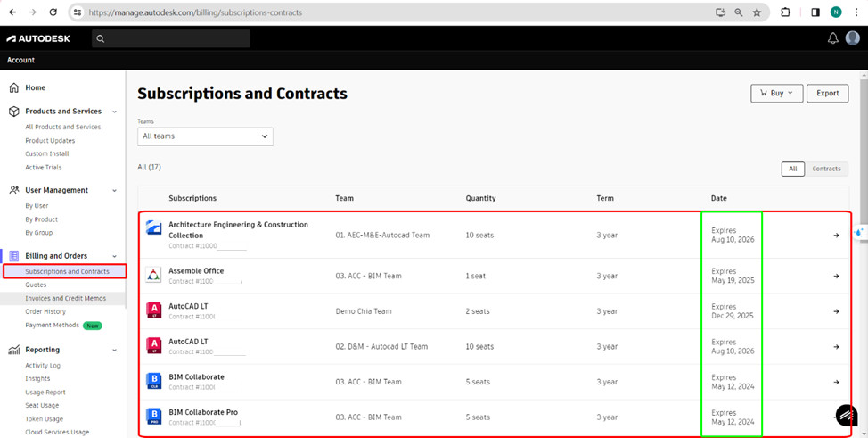The image size is (868, 438).
Task: Click the blue droplet extension icon at right edge
Action: pyautogui.click(x=859, y=233)
